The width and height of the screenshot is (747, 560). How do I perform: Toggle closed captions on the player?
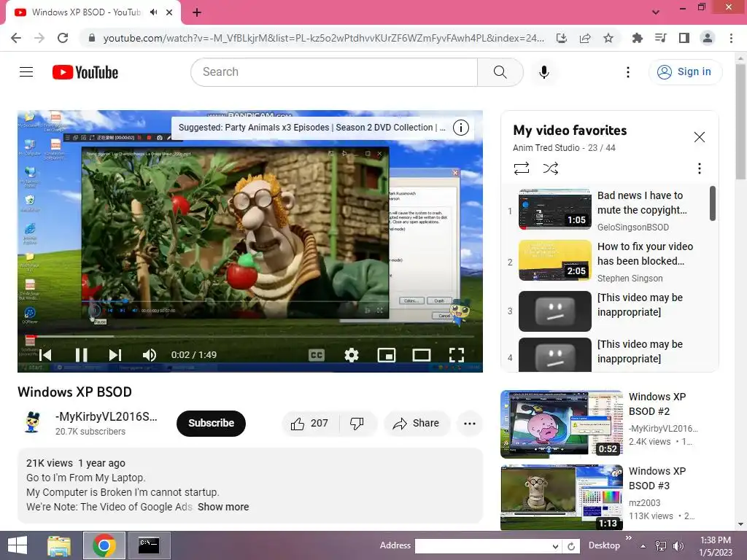click(317, 355)
